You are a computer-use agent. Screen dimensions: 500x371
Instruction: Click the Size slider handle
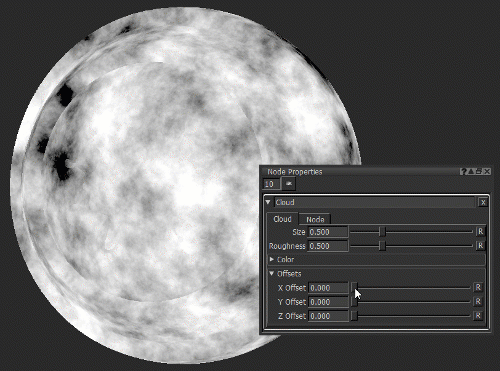[383, 232]
